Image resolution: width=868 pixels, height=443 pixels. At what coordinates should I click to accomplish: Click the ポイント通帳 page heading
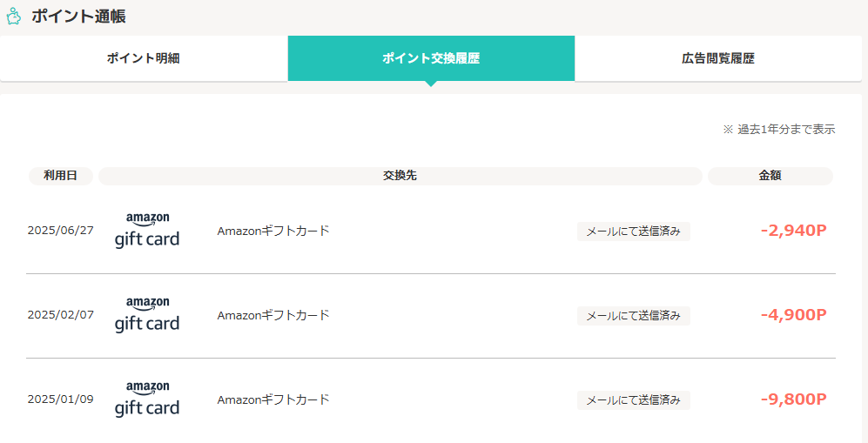pos(78,16)
